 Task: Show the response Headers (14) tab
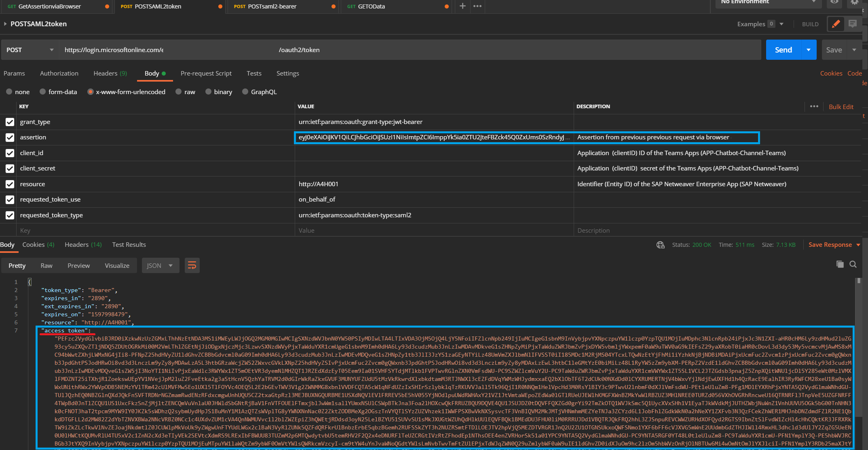coord(83,244)
